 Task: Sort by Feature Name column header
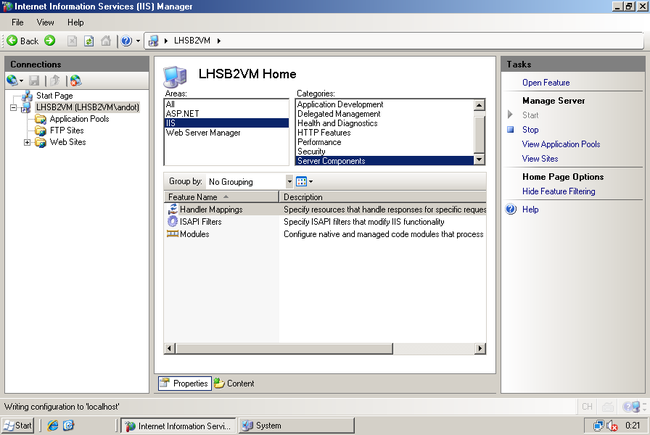click(x=221, y=197)
